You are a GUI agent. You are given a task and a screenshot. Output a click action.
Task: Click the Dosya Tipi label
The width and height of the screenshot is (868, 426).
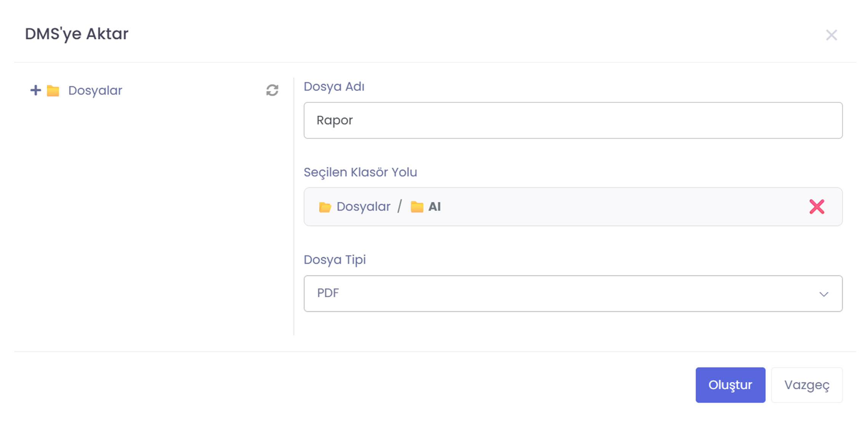point(335,260)
